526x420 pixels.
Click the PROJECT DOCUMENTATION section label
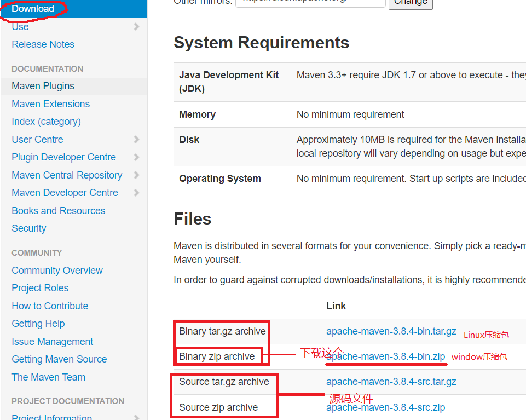[x=68, y=401]
